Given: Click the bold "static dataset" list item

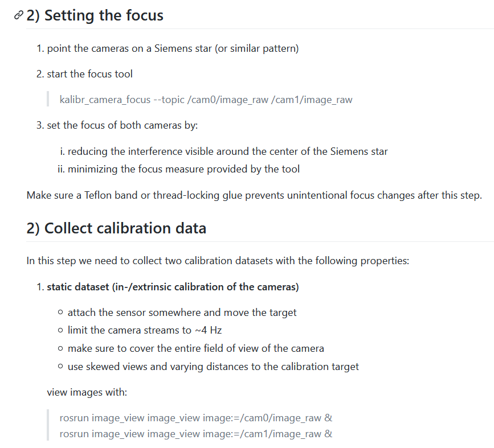Looking at the screenshot, I should coord(173,287).
